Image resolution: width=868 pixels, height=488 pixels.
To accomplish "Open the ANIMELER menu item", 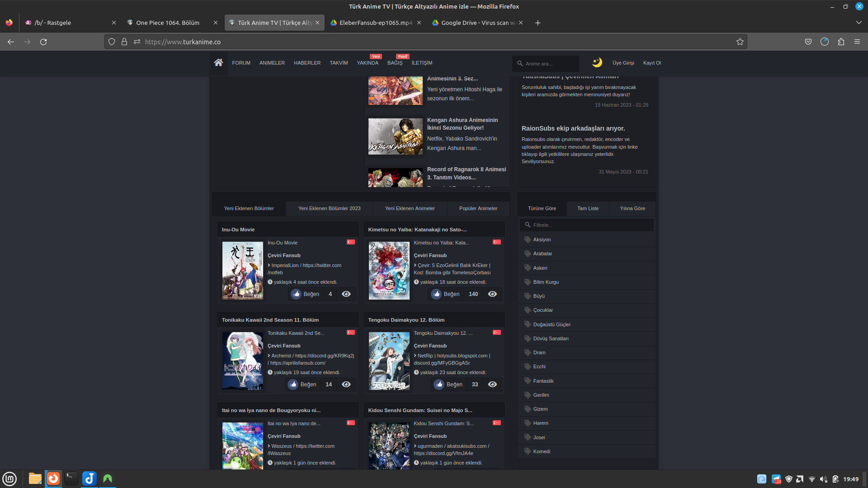I will [x=272, y=63].
